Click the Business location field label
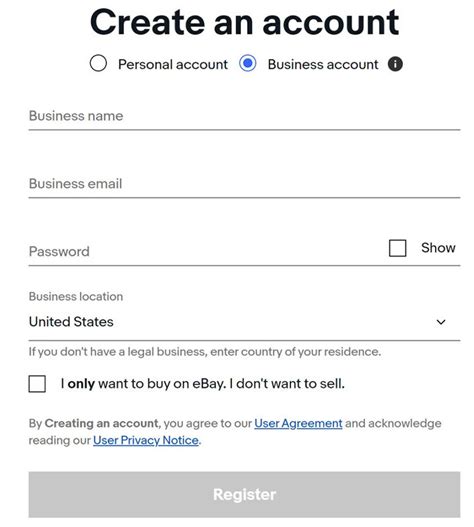Image resolution: width=474 pixels, height=527 pixels. tap(76, 296)
